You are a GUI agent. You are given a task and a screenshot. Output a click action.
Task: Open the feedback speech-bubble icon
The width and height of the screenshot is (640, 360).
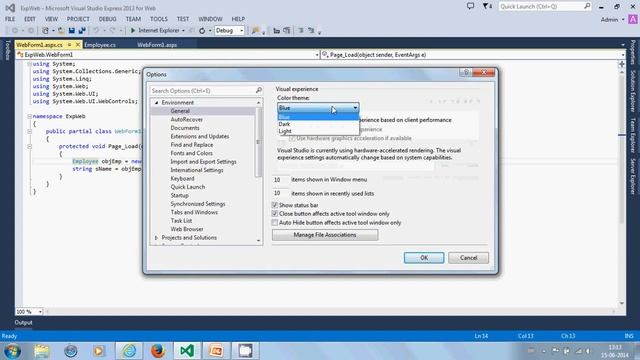[x=470, y=6]
